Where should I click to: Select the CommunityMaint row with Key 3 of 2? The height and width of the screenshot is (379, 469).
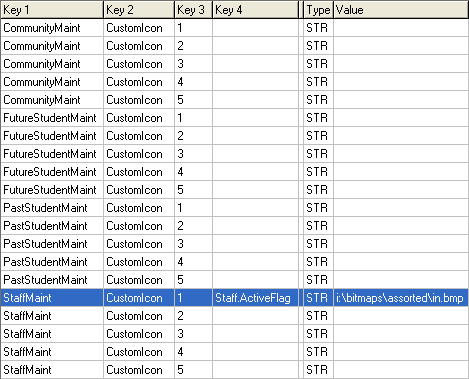[x=234, y=46]
